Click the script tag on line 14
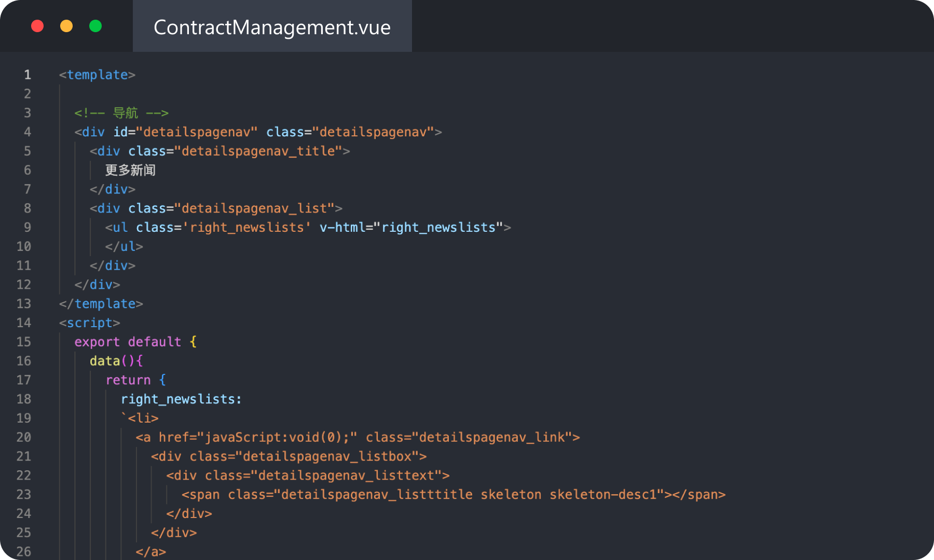The width and height of the screenshot is (934, 560). [x=89, y=323]
